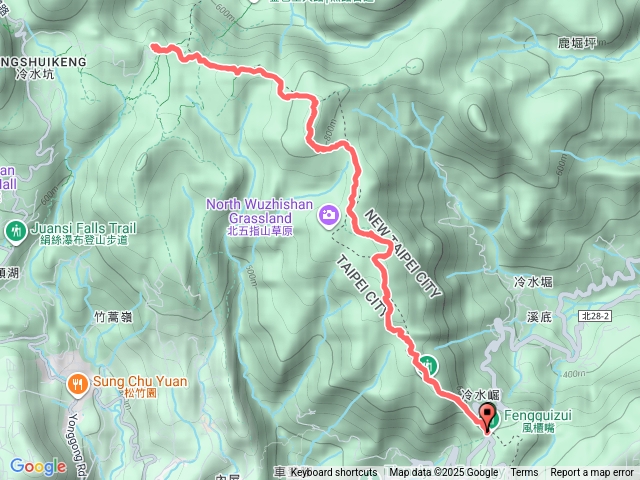Image resolution: width=640 pixels, height=480 pixels.
Task: Select the Fengguizui 風櫃嘴 label
Action: [x=538, y=421]
